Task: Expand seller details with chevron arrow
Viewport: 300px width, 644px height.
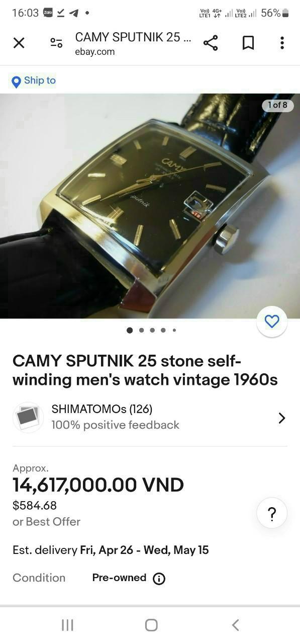Action: tap(282, 418)
